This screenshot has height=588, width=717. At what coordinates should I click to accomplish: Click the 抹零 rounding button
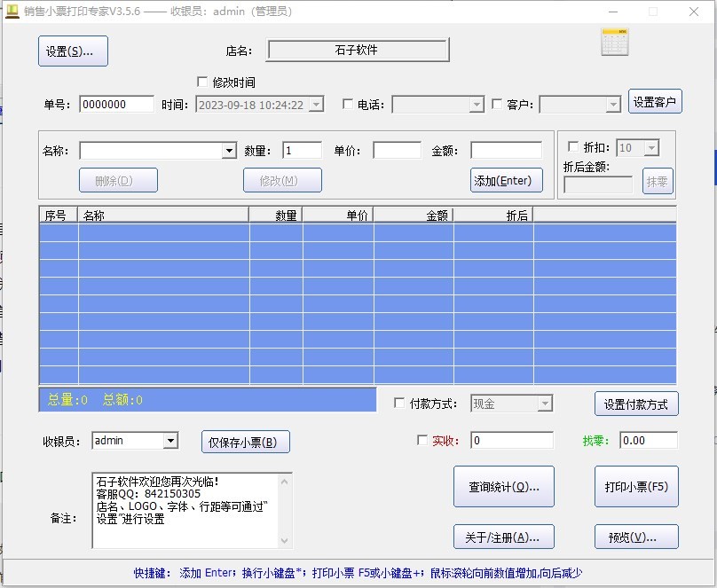point(657,182)
